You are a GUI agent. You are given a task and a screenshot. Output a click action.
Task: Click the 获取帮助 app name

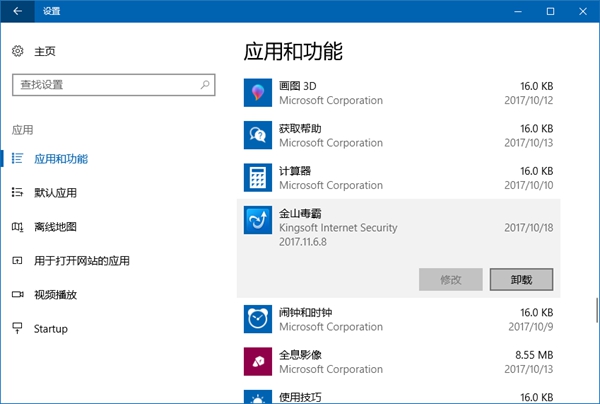300,129
